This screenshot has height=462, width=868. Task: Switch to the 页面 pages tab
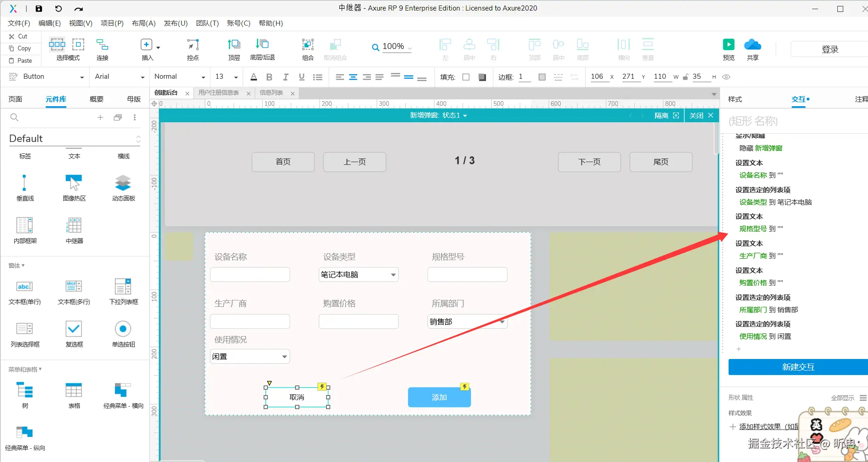15,99
